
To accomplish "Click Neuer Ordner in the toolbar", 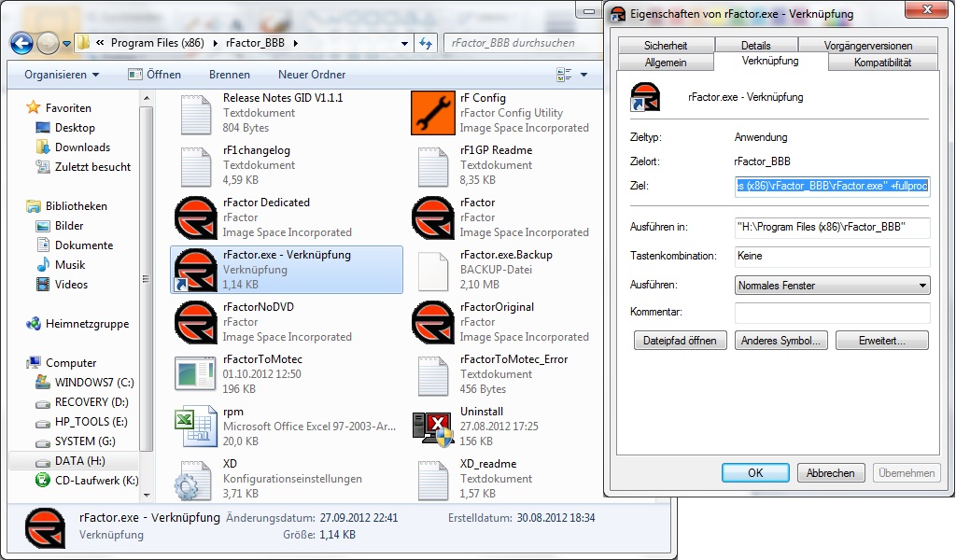I will [x=312, y=75].
